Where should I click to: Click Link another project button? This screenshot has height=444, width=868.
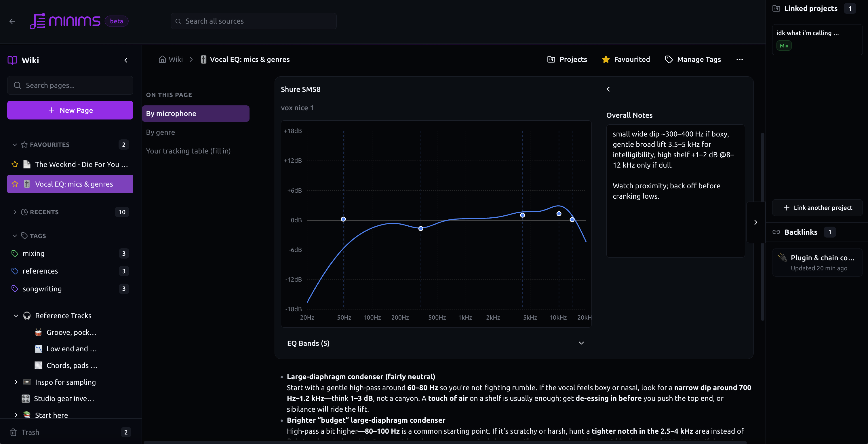[817, 208]
